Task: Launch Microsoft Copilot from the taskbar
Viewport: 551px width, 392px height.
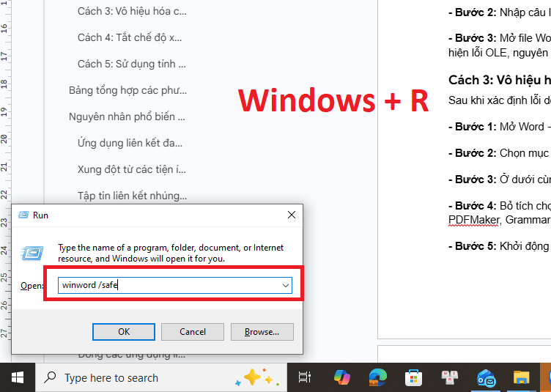Action: (x=342, y=377)
